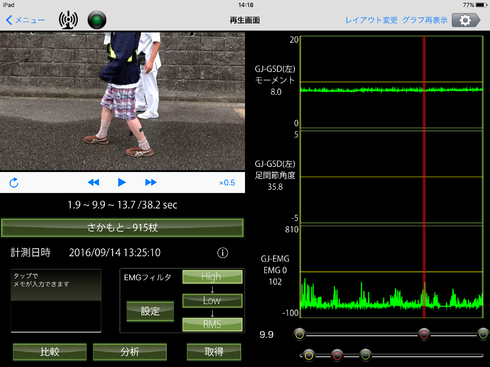This screenshot has width=490, height=367.
Task: Reload the video with the circular arrow
Action: [x=14, y=183]
